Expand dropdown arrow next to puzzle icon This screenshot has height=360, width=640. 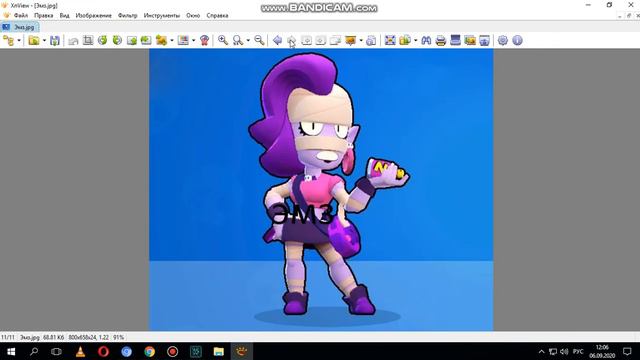[x=172, y=40]
